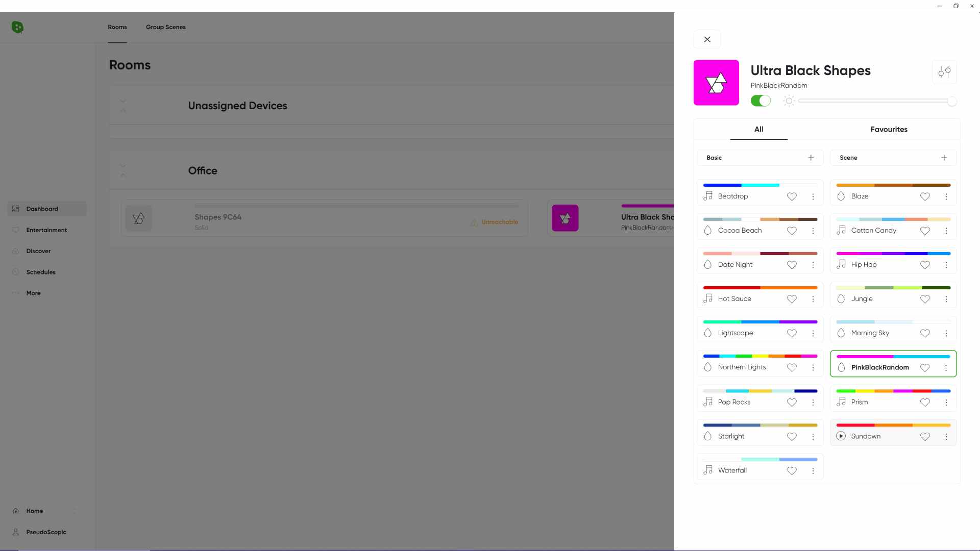This screenshot has height=551, width=980.
Task: Click the PinkBlackRandom scene favourite heart icon
Action: pos(925,367)
